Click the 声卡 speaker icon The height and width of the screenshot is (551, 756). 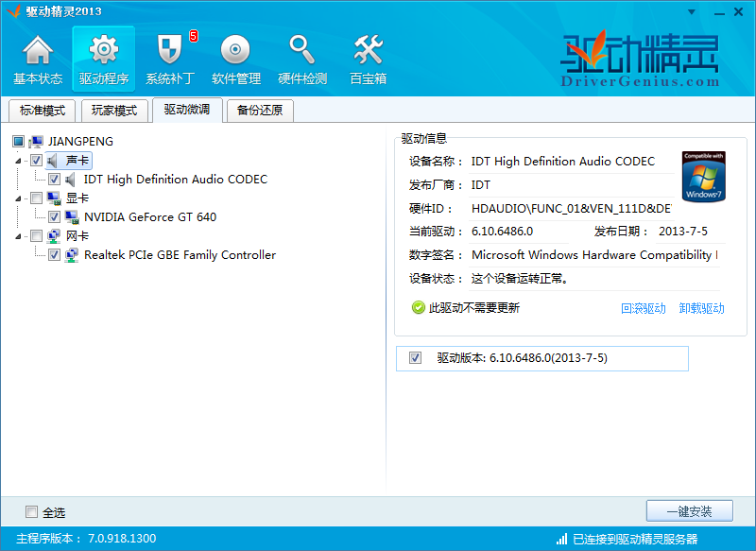point(53,161)
